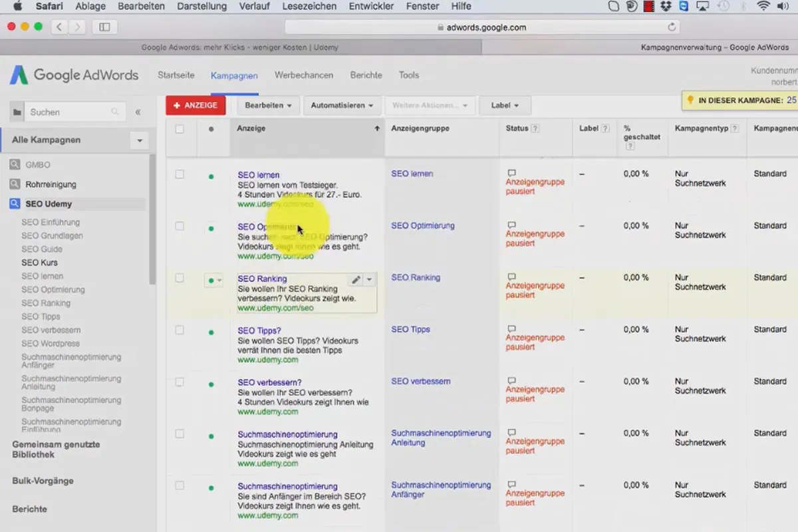Open dropdown arrow next to SEO Ranking pencil
798x532 pixels.
click(x=370, y=280)
